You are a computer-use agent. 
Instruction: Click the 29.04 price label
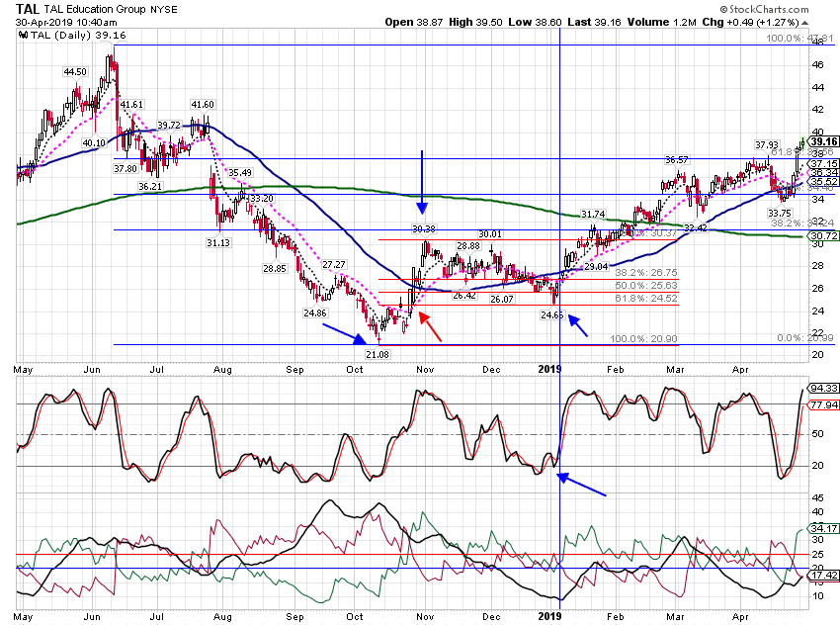pos(596,267)
